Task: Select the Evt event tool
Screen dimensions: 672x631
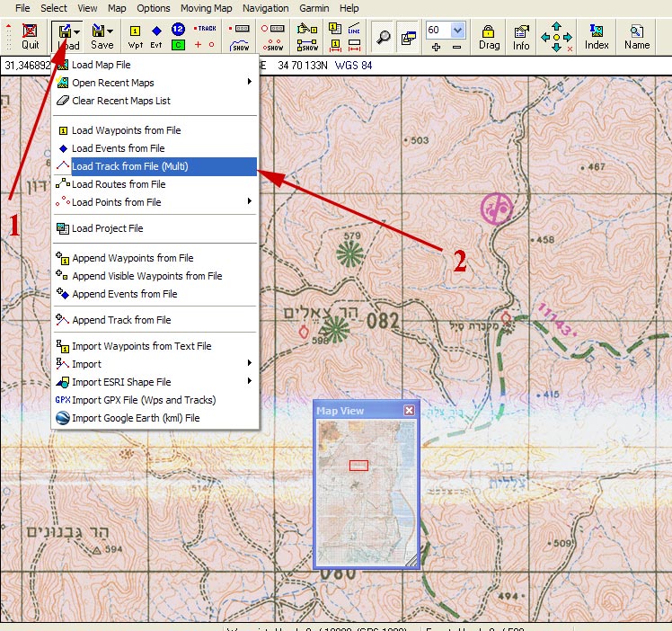Action: [156, 37]
